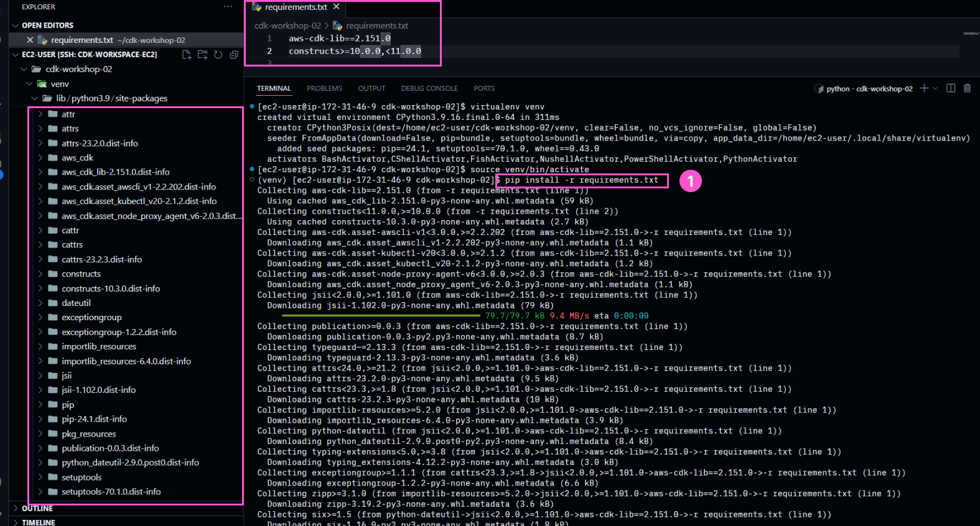Image resolution: width=980 pixels, height=526 pixels.
Task: Click New Folder icon in explorer header
Action: [x=202, y=55]
